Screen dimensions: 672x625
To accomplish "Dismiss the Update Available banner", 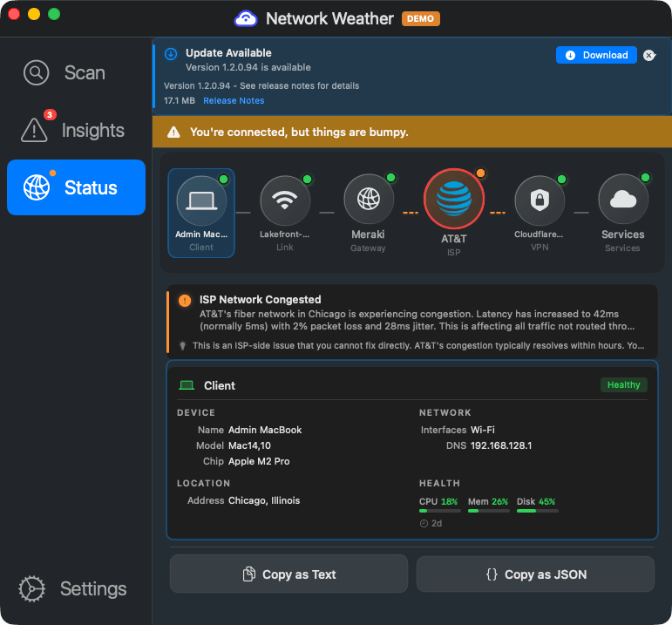I will (x=649, y=55).
